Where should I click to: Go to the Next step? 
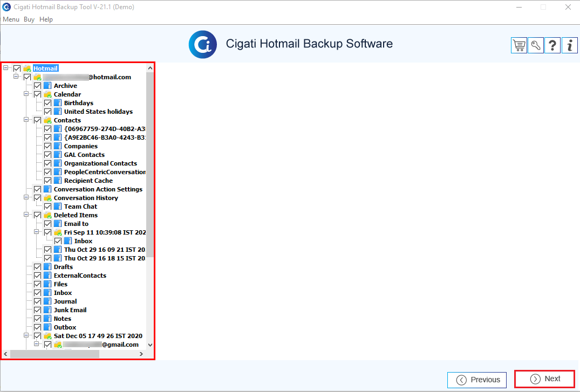pos(545,379)
